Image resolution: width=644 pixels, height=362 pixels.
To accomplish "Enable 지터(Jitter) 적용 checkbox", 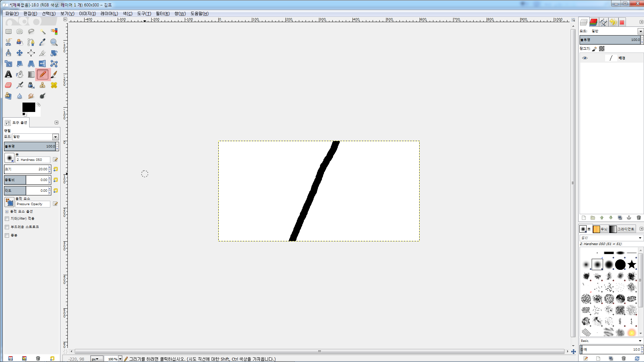I will point(7,219).
